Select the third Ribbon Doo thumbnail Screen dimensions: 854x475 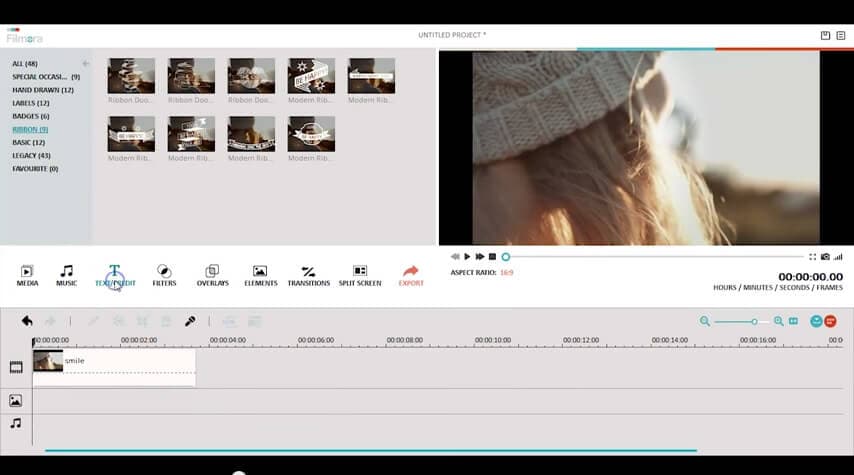click(251, 76)
